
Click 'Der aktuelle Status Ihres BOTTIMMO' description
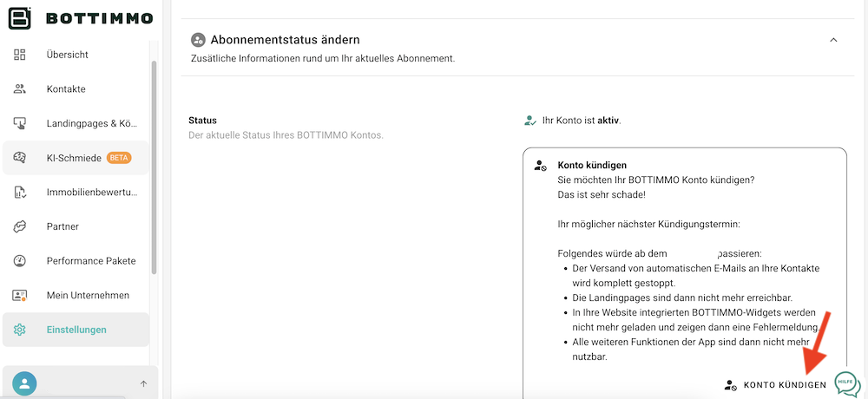point(286,135)
